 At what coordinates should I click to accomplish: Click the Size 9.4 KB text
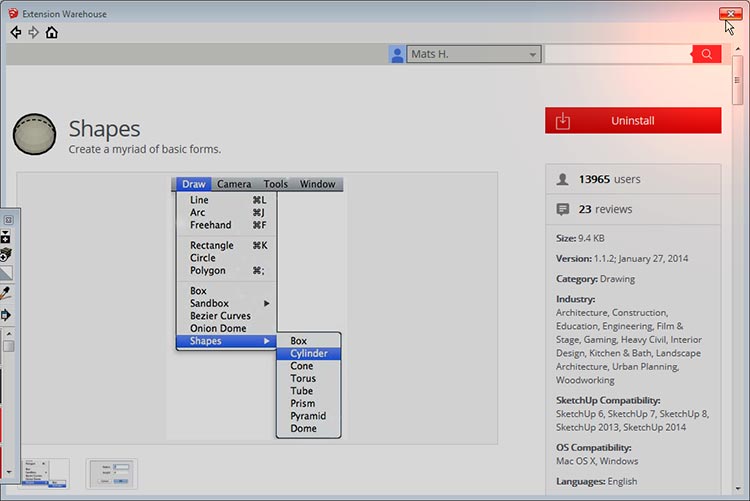click(x=580, y=238)
